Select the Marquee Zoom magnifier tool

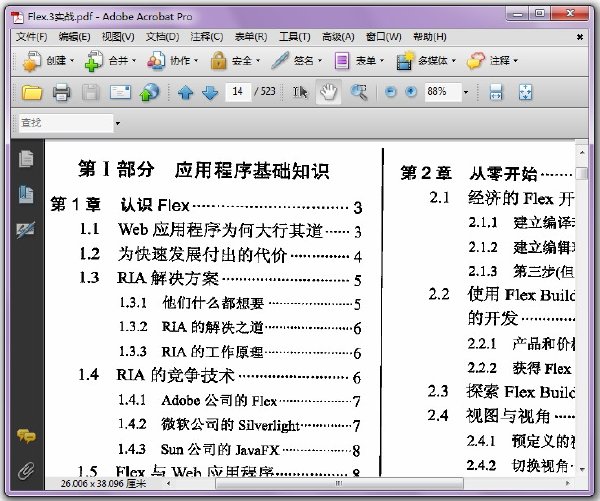pyautogui.click(x=359, y=92)
